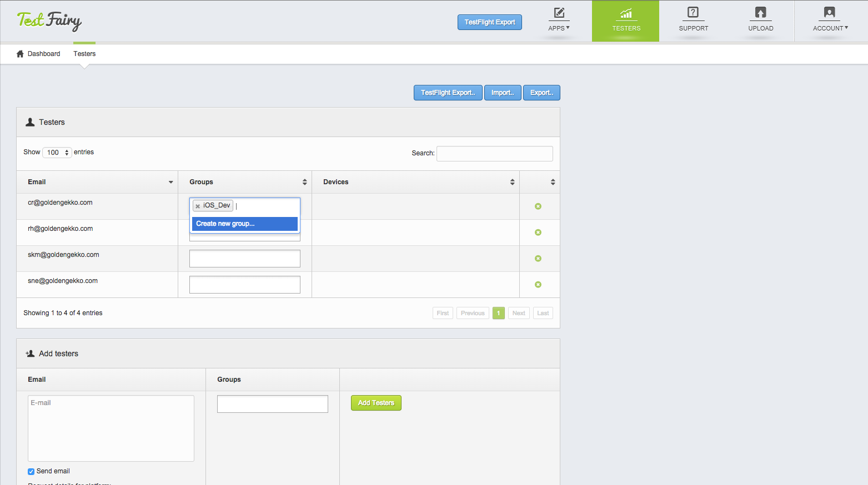Toggle the Send email checkbox
The height and width of the screenshot is (485, 868).
31,472
